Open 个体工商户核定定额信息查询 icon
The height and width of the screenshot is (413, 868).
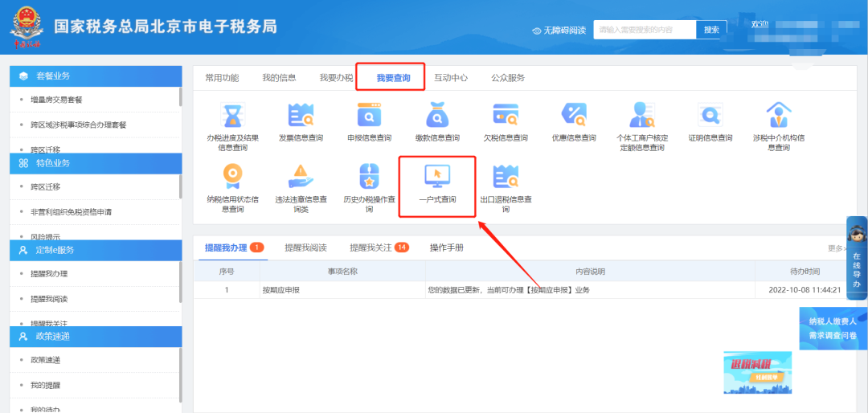[642, 115]
